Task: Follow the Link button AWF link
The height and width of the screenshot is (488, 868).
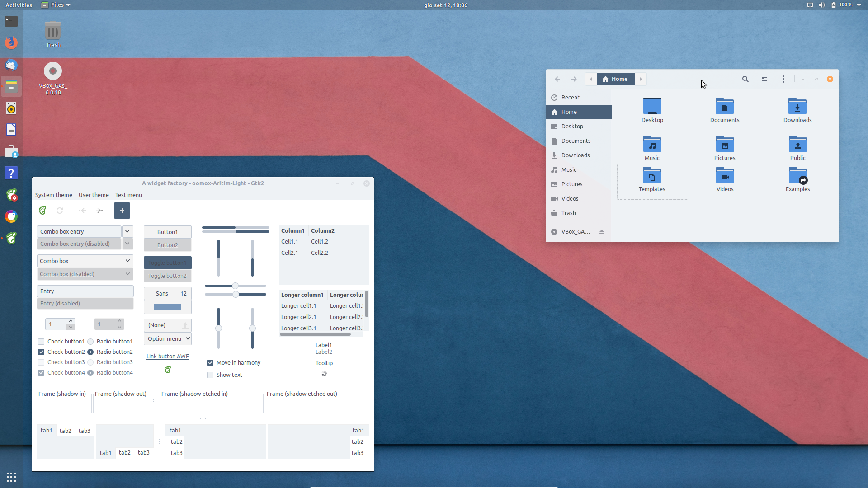Action: coord(168,357)
